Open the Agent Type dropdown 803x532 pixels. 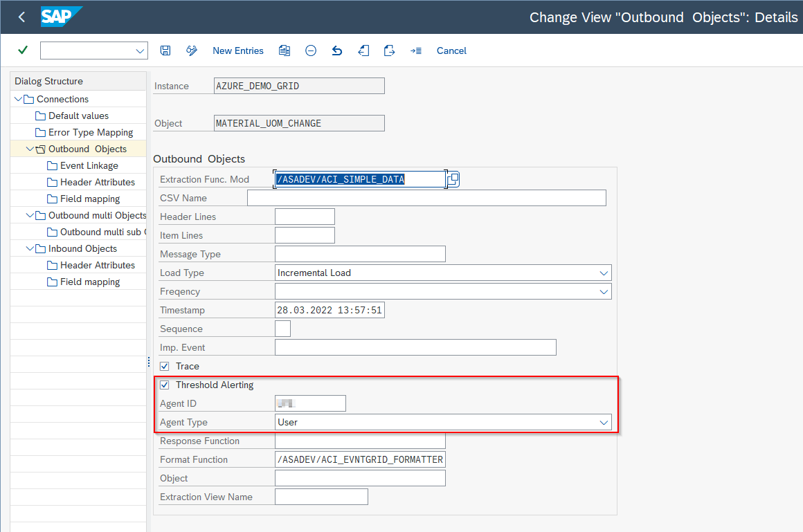point(604,423)
